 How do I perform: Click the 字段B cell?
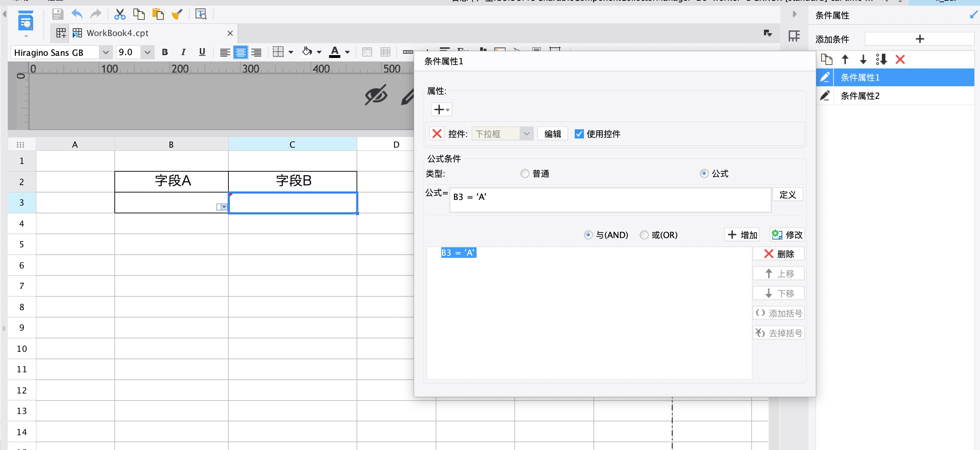click(293, 181)
